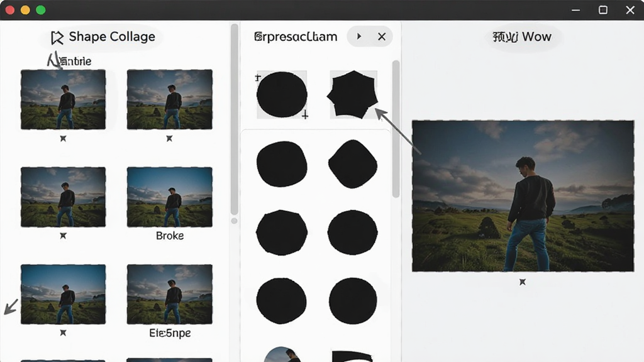Close the shape panel with its X button
The image size is (644, 362).
coord(382,37)
